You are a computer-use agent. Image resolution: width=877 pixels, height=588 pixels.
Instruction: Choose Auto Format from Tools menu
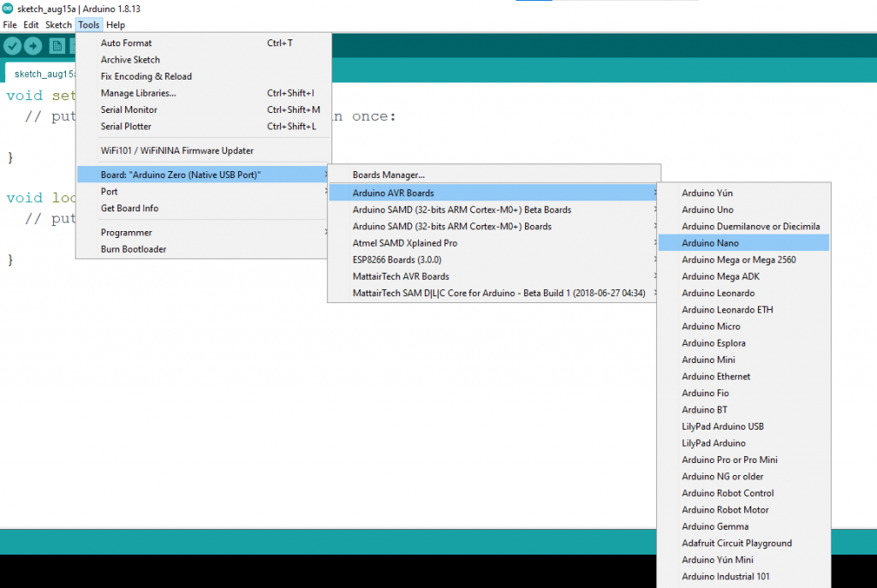pyautogui.click(x=204, y=43)
